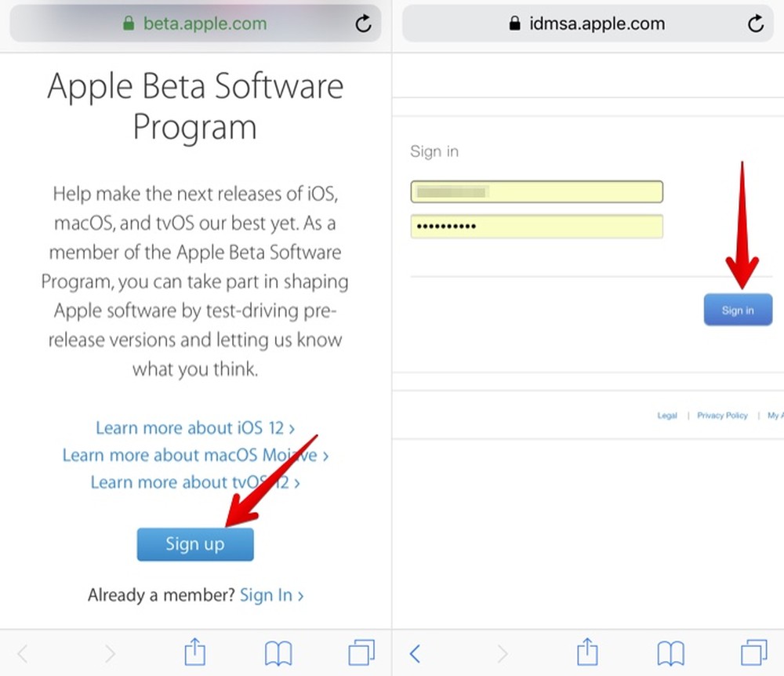Open the share sheet on the sign in page
Screen dimensions: 784x676
coord(586,652)
